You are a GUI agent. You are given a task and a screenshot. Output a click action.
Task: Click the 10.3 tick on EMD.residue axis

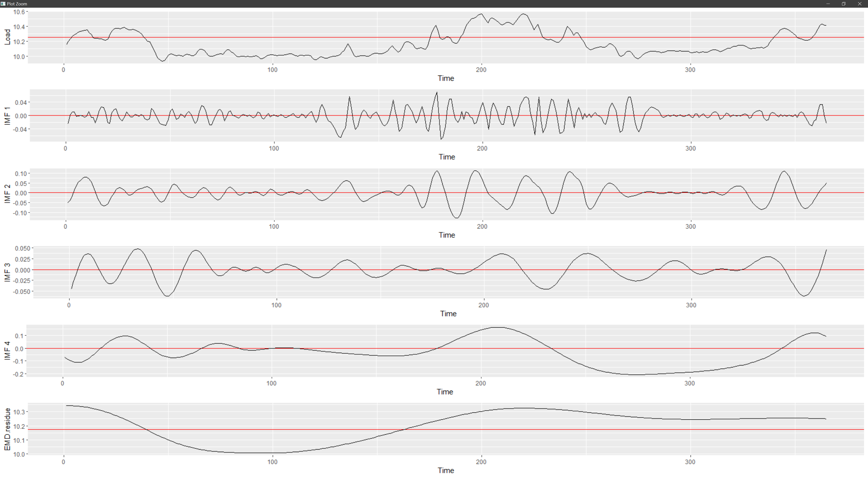(19, 412)
